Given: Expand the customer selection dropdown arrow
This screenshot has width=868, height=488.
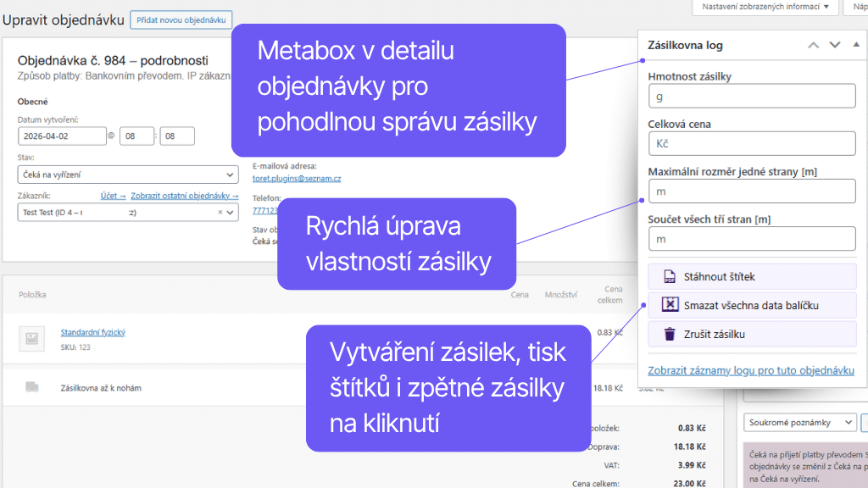Looking at the screenshot, I should [230, 212].
